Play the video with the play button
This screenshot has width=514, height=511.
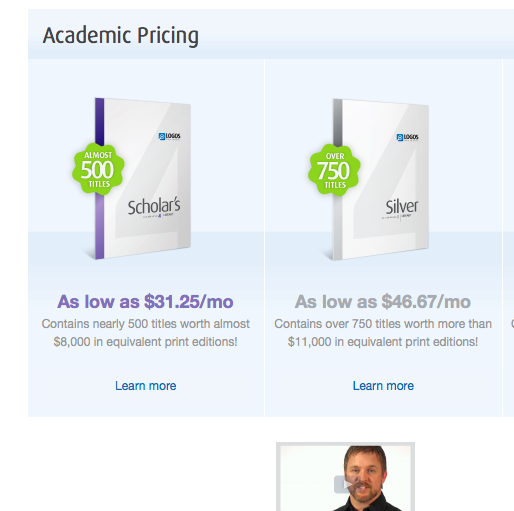[x=345, y=484]
